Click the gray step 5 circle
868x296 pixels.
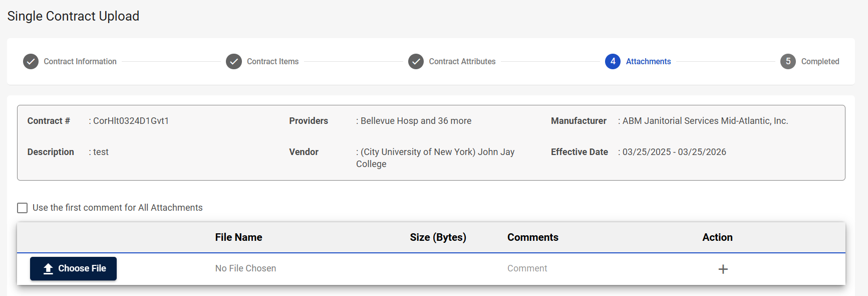click(788, 62)
